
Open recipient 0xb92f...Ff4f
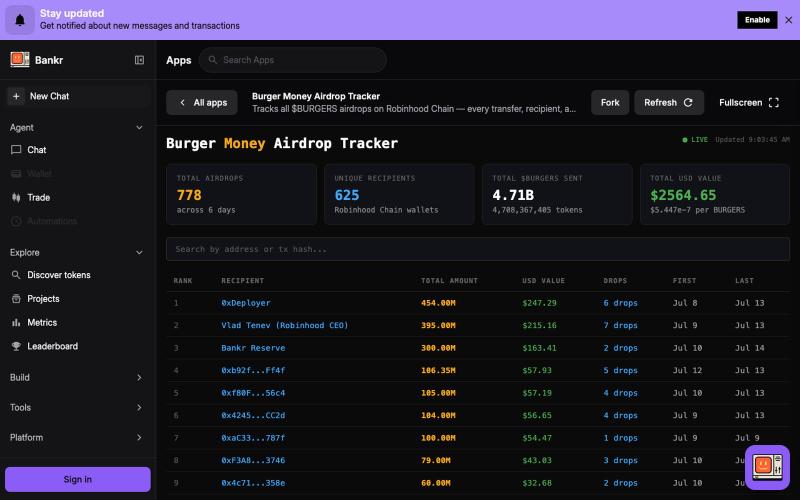pos(253,370)
